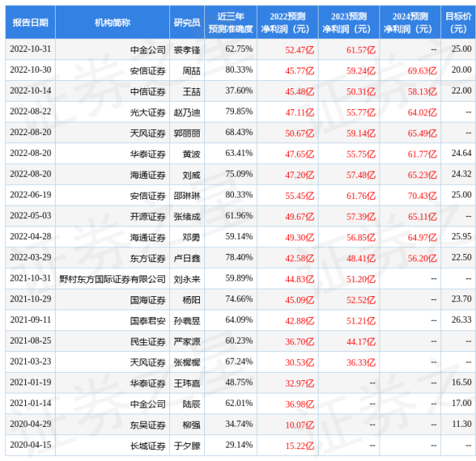
Task: Click the 10.07亿 profit forecast
Action: click(299, 425)
